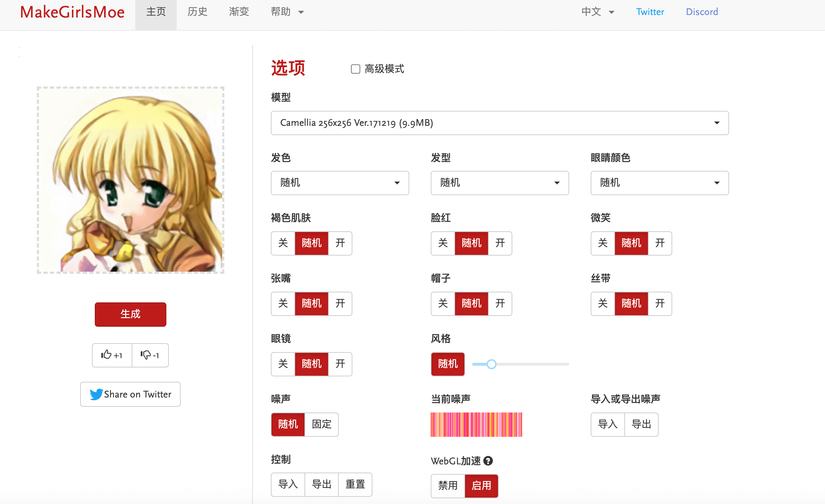Click the 风格 style slider handle

click(492, 364)
